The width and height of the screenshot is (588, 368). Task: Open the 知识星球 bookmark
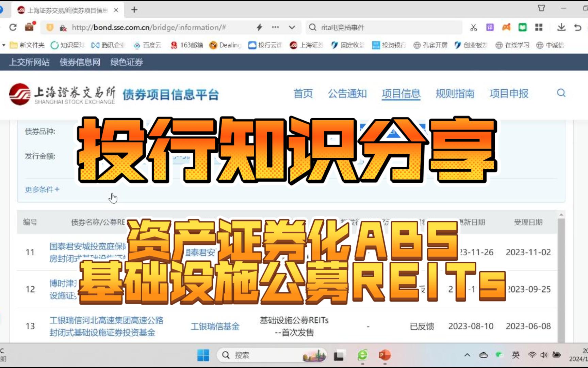click(67, 45)
